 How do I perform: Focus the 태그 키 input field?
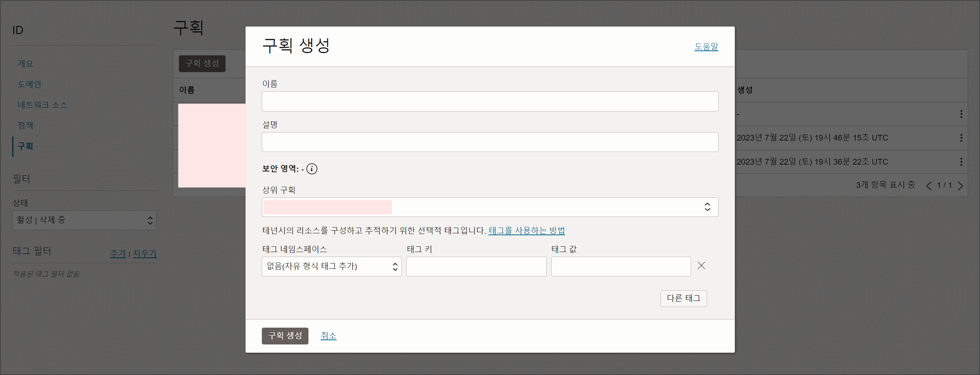click(x=476, y=266)
